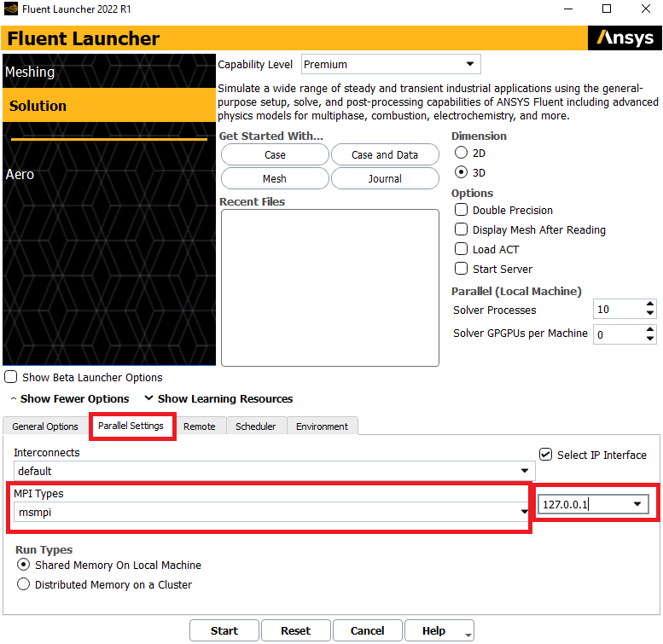
Task: Choose Shared Memory On Local Machine
Action: click(23, 565)
